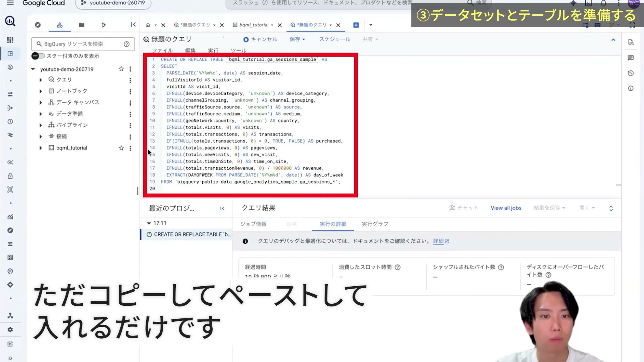The width and height of the screenshot is (644, 362).
Task: Switch to the bqml_tutorial tab
Action: point(254,25)
